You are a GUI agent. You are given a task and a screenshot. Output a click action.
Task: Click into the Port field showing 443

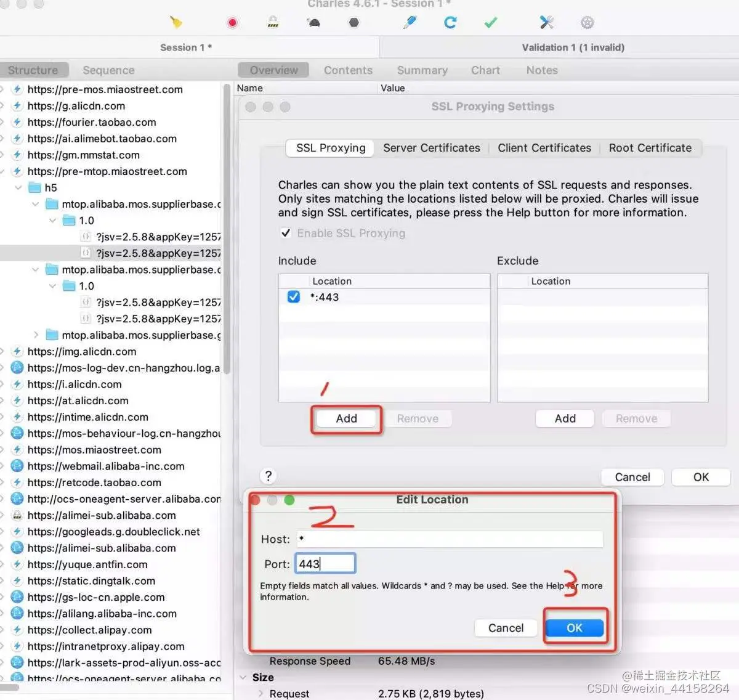[325, 564]
